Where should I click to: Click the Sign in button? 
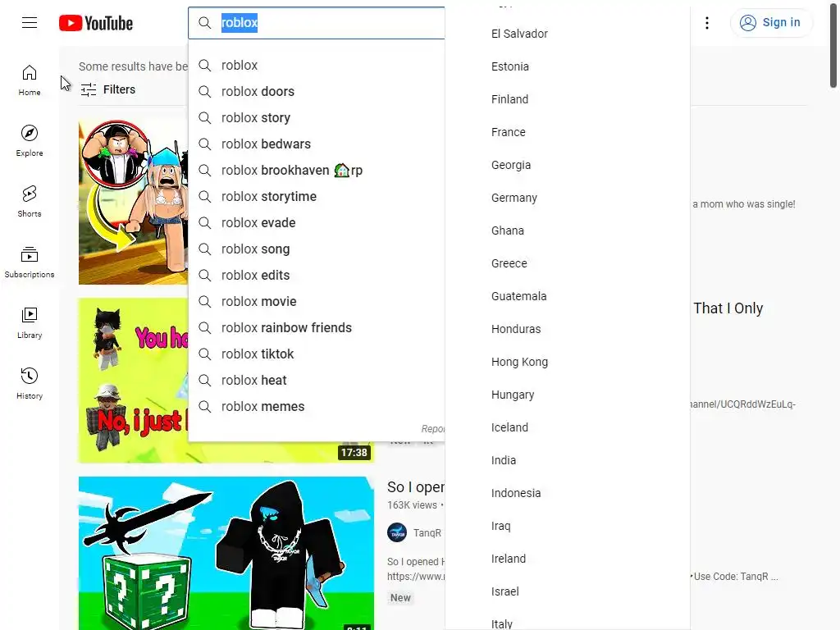[771, 22]
